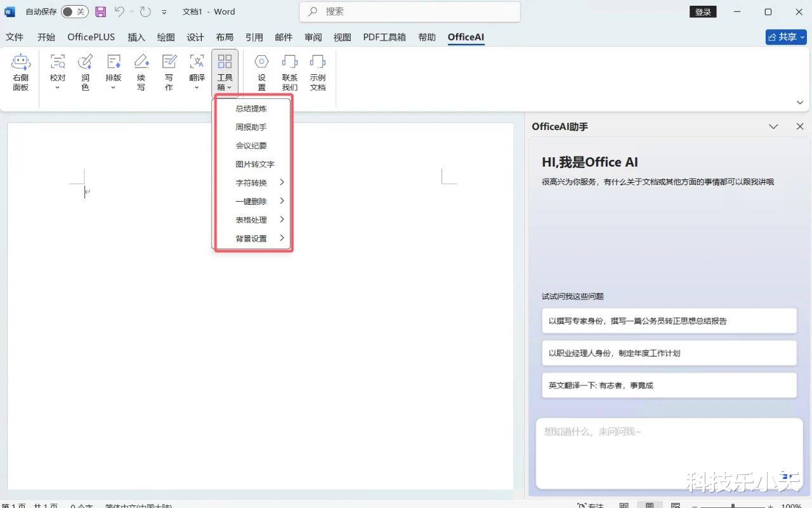Click the 想知道什么，来问问我 input box
Screen dimensions: 812x508
pyautogui.click(x=669, y=453)
